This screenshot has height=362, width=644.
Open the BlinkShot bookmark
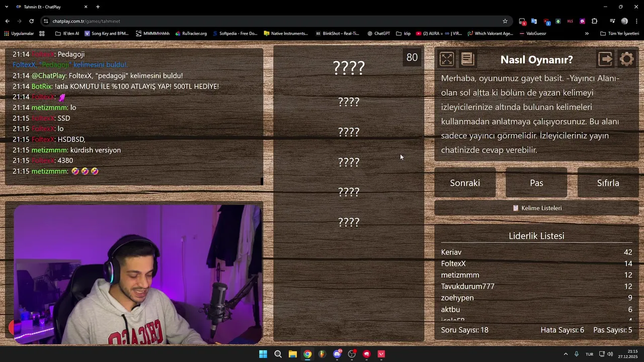(x=337, y=34)
